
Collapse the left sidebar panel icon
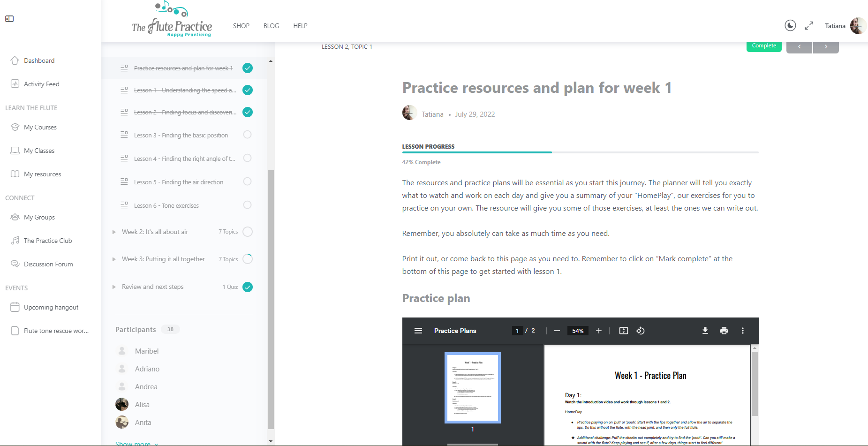click(9, 19)
